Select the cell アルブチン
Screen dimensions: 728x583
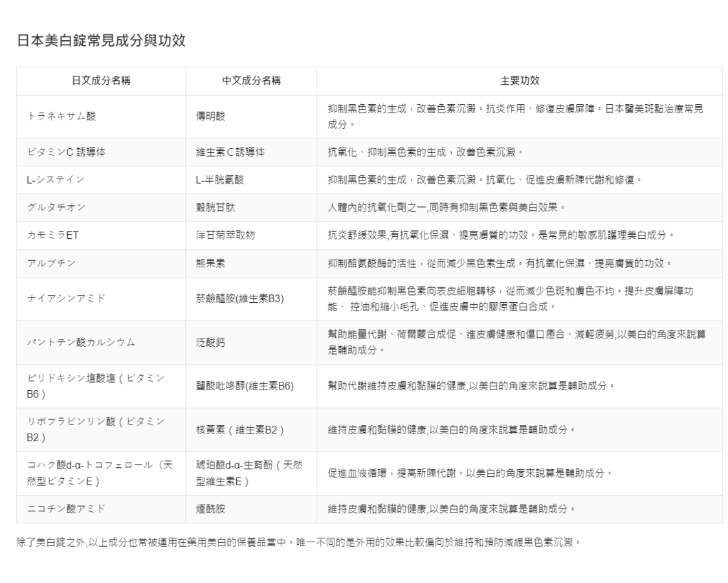coord(101,263)
